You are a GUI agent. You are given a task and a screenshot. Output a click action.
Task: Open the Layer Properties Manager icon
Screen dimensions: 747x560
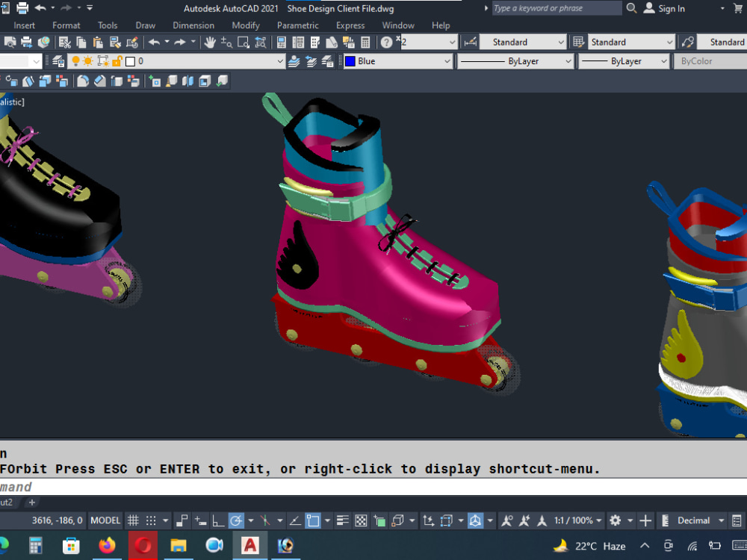(x=58, y=60)
